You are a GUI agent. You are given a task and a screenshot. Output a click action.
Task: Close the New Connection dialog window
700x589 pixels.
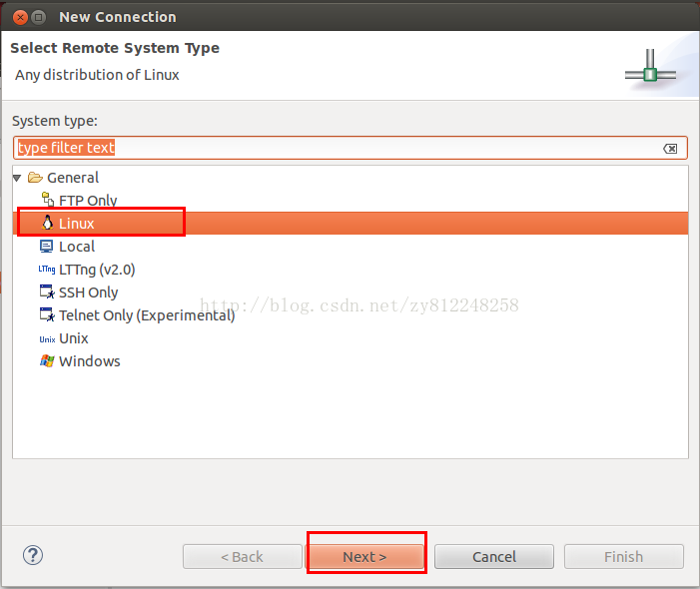click(17, 17)
